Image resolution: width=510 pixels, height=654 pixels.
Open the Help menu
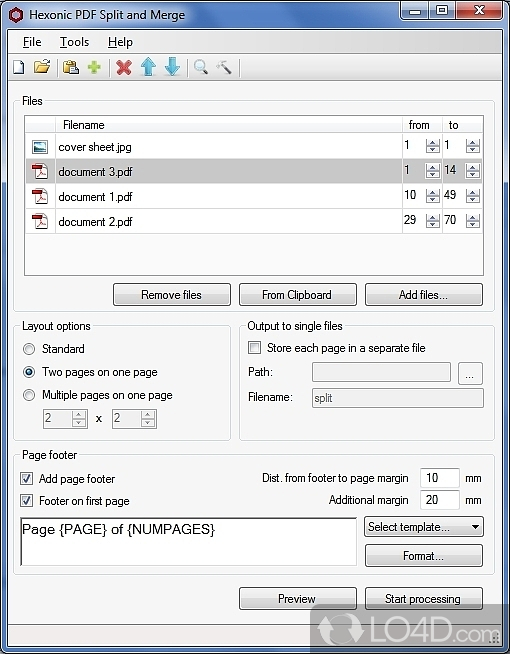[x=120, y=42]
